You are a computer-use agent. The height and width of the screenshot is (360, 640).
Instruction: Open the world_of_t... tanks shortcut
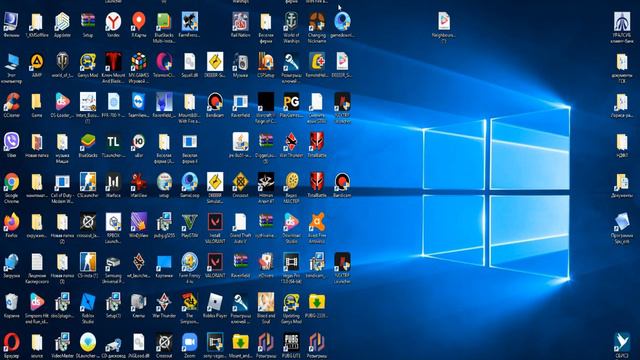point(62,62)
